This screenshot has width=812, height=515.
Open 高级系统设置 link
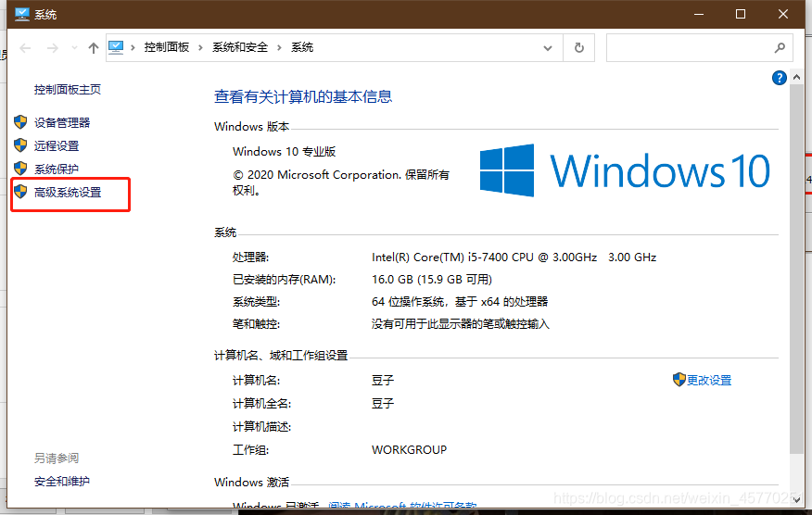click(x=68, y=193)
